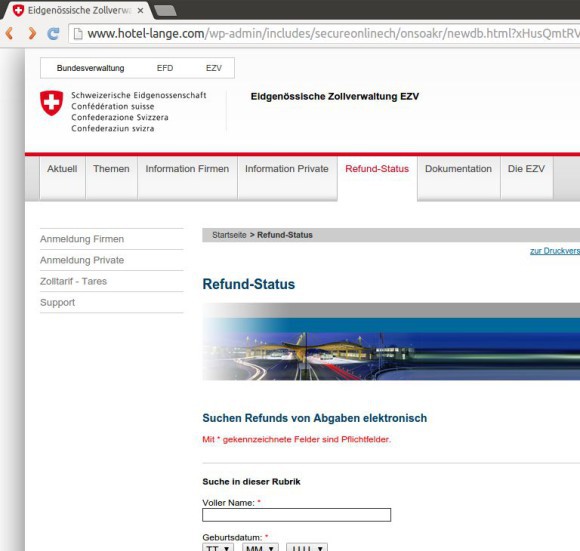Click Startseite in the breadcrumb

pos(229,235)
